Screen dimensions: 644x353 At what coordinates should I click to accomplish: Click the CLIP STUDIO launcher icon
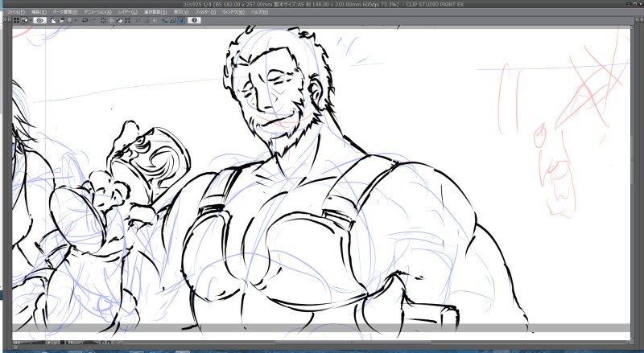point(25,20)
